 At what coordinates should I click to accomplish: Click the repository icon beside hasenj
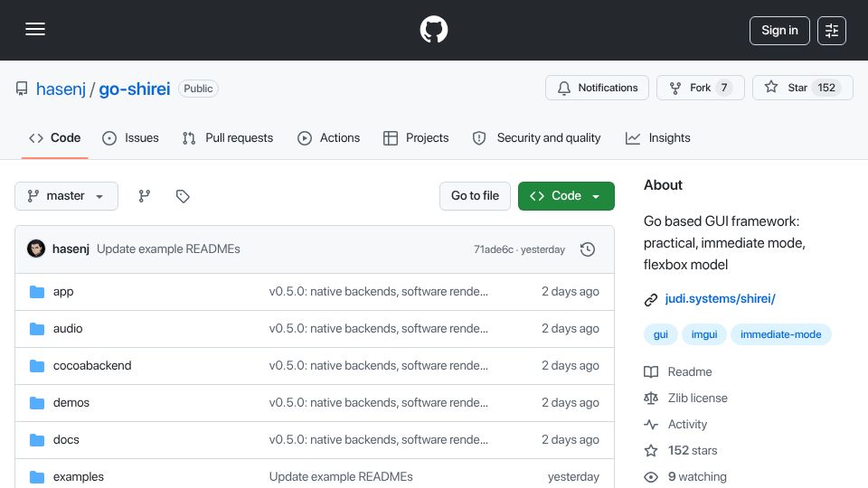point(22,89)
